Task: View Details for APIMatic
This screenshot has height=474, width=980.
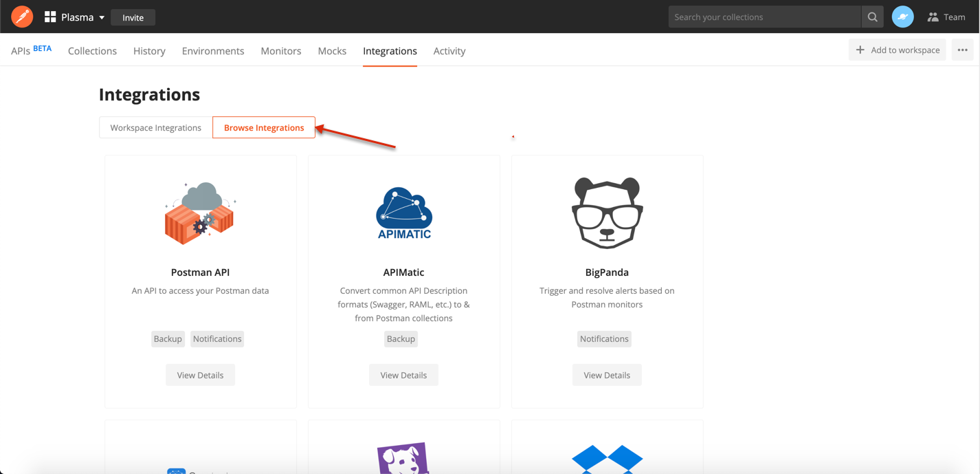Action: tap(403, 375)
